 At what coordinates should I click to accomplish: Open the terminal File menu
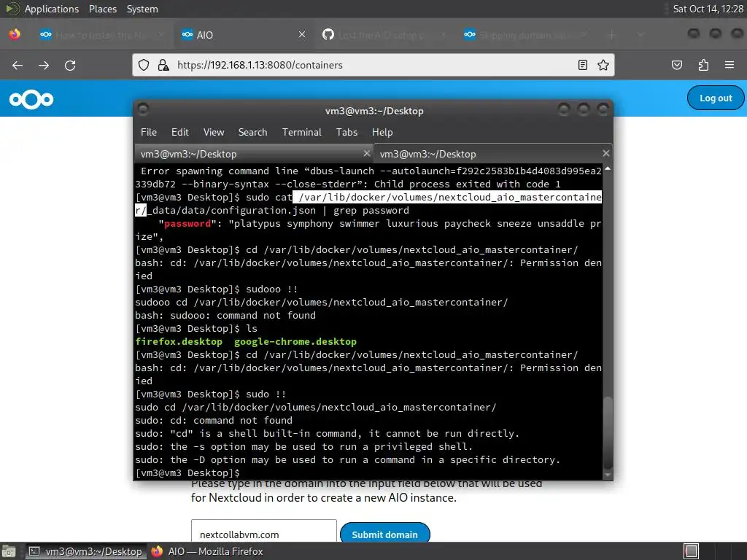[x=149, y=133]
